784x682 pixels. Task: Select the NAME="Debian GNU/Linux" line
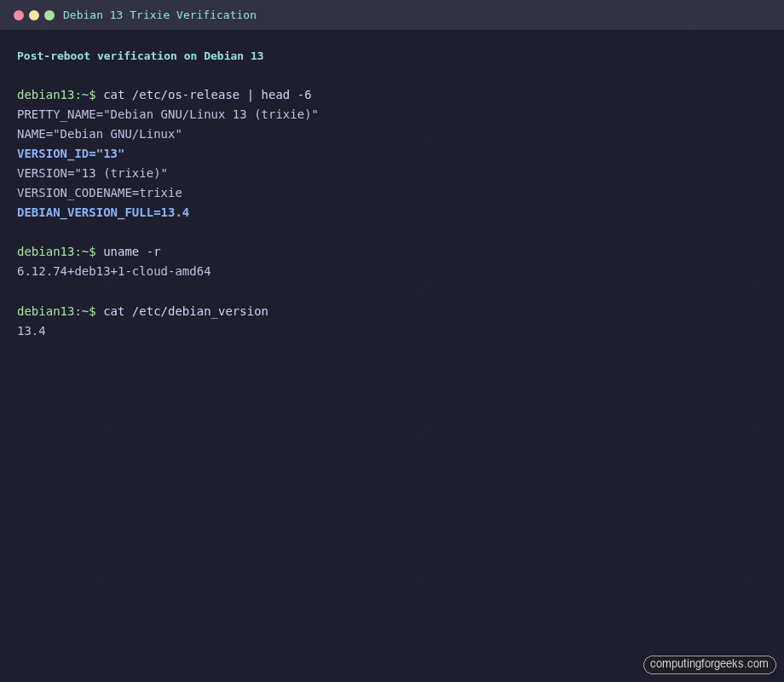[99, 134]
